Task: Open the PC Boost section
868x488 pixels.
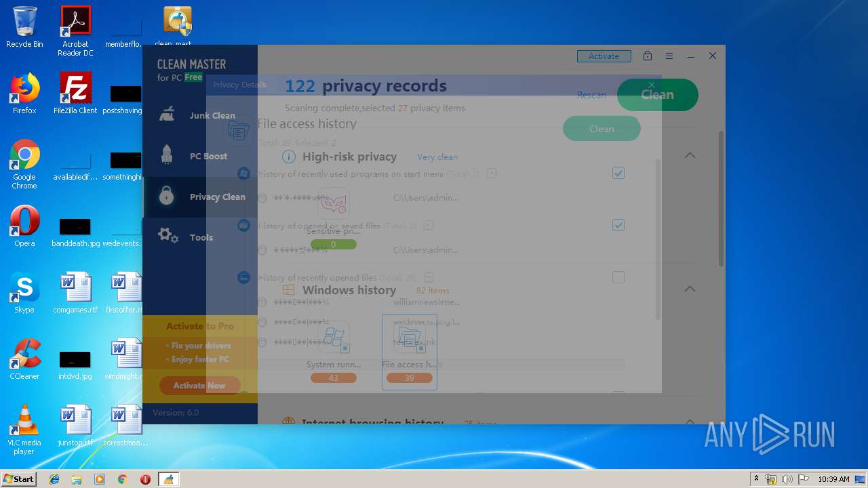Action: click(200, 156)
